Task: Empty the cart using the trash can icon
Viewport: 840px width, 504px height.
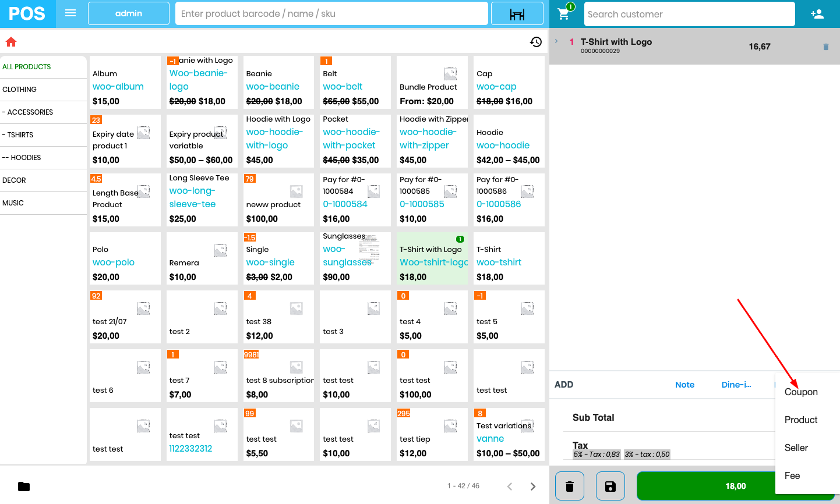Action: (x=569, y=485)
